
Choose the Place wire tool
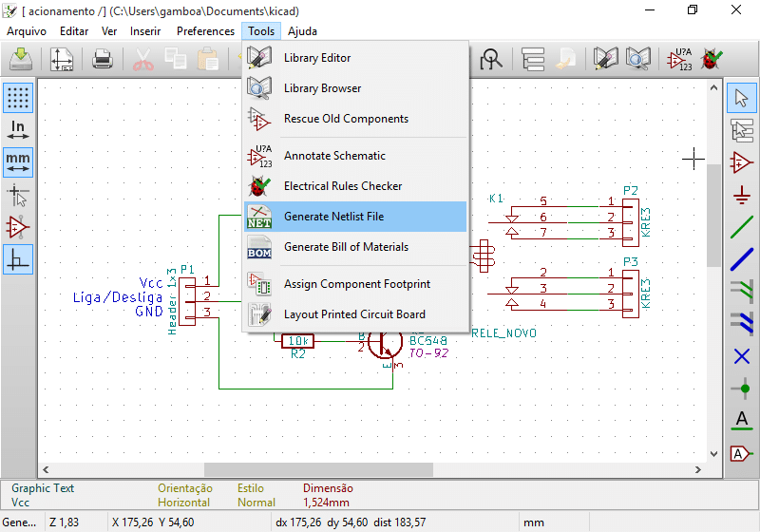(742, 228)
